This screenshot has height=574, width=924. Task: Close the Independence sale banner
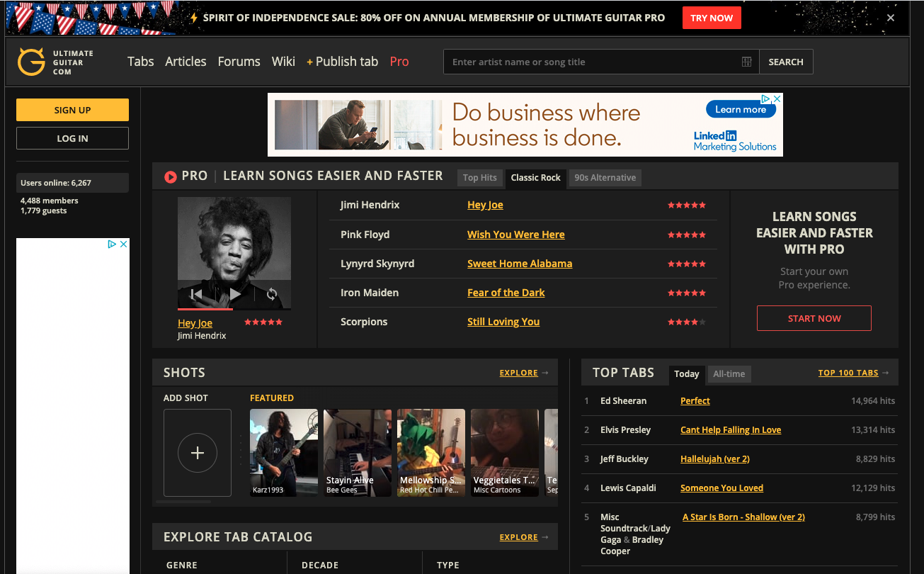[x=891, y=18]
